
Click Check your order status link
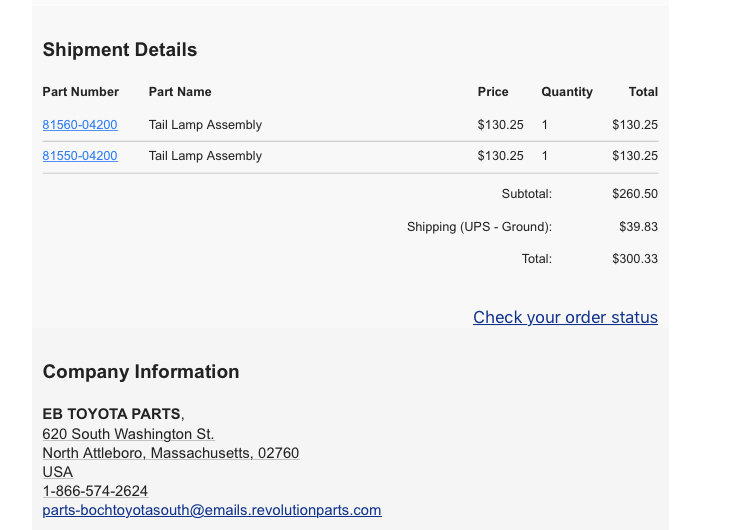click(565, 317)
